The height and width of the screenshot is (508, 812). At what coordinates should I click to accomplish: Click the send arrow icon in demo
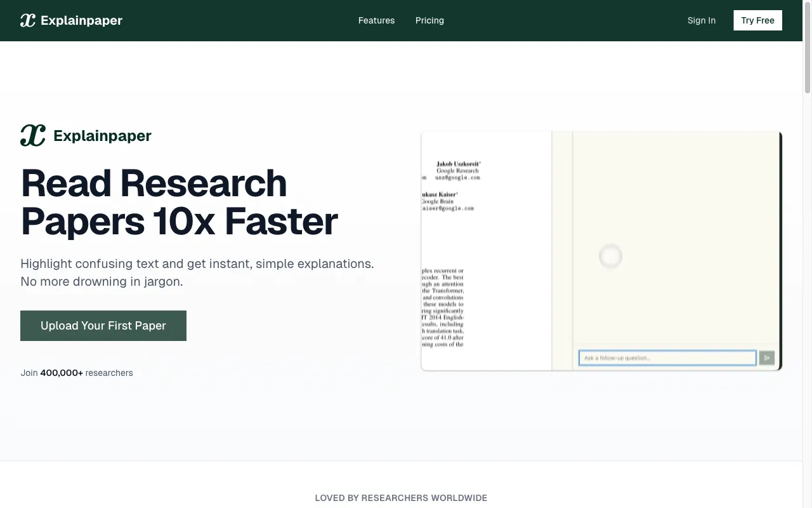point(767,358)
